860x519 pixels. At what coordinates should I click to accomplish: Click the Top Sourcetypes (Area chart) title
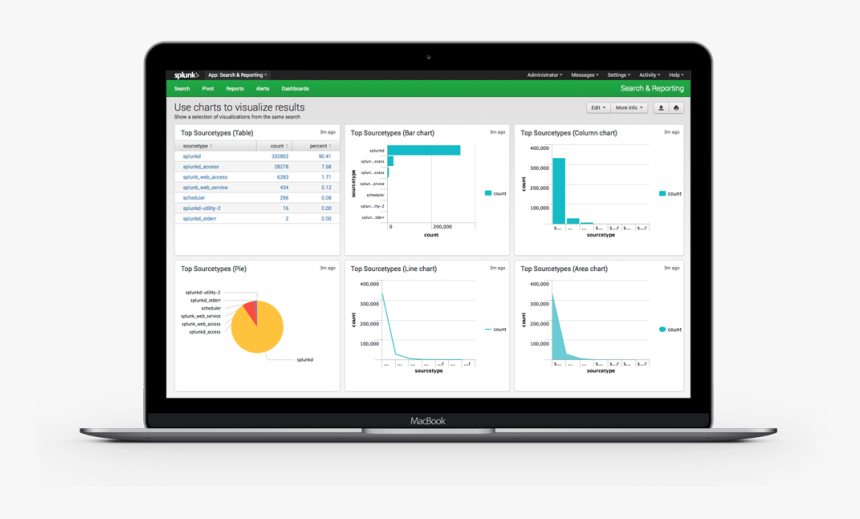pos(564,269)
